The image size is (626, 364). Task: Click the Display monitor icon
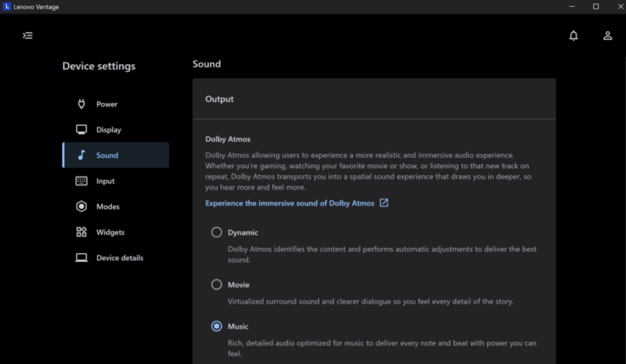click(x=82, y=129)
